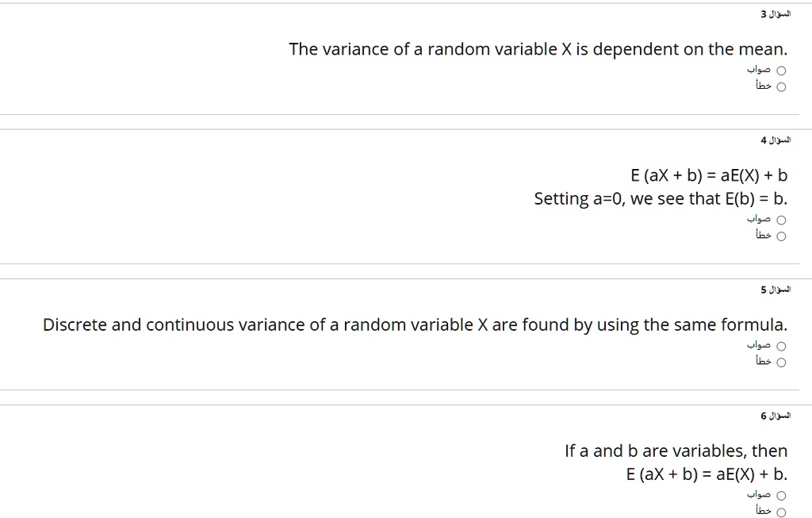Mark question 5 statement as false
The image size is (812, 518).
point(780,362)
